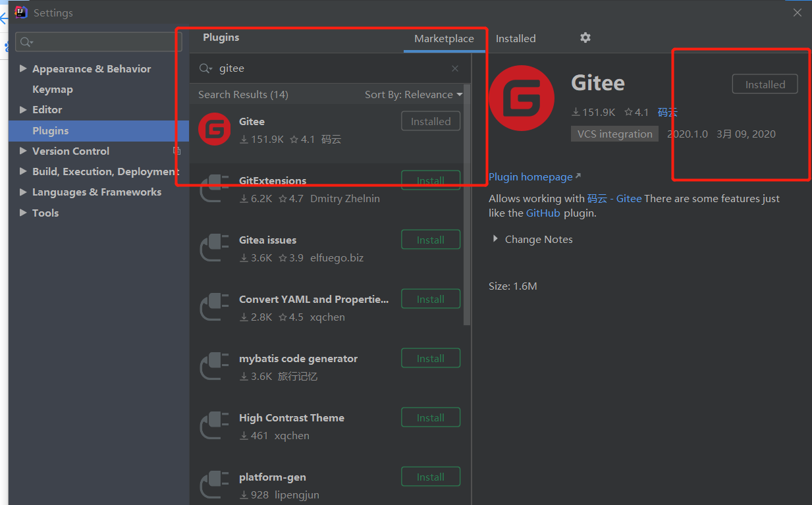
Task: Expand the Change Notes section
Action: click(495, 239)
